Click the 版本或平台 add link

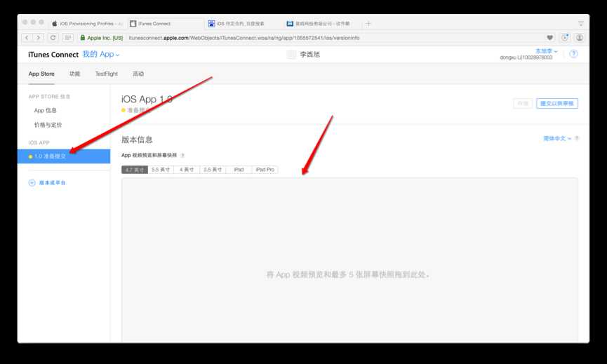coord(52,182)
